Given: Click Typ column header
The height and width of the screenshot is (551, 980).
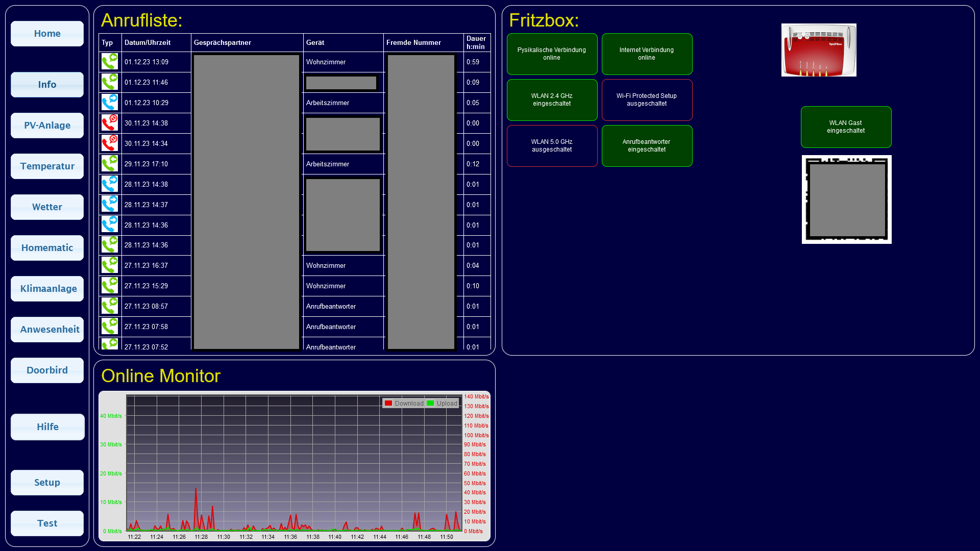Looking at the screenshot, I should pyautogui.click(x=110, y=43).
